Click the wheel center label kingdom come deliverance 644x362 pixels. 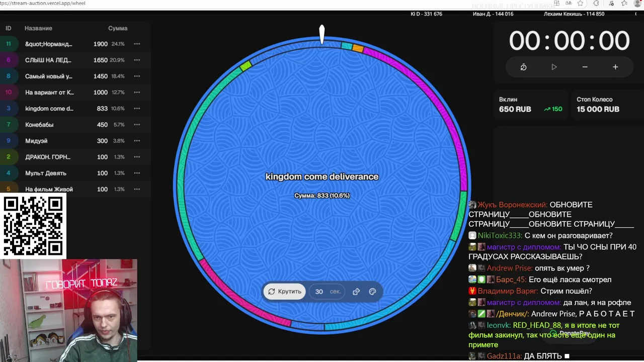point(322,176)
